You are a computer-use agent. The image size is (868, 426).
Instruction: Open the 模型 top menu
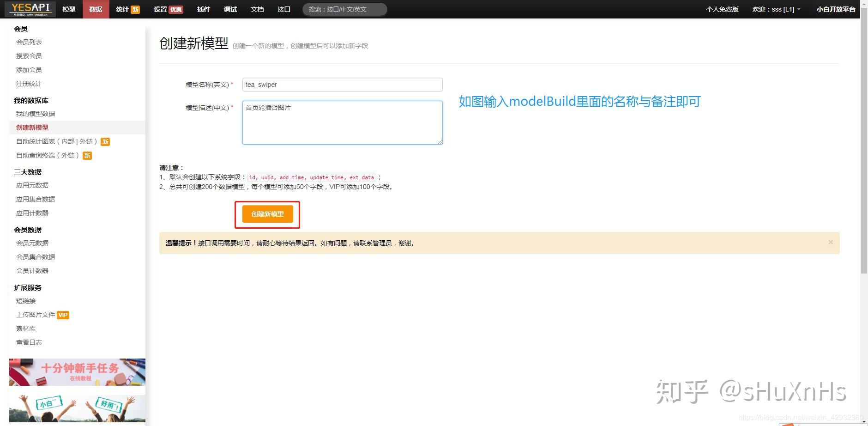click(x=69, y=9)
